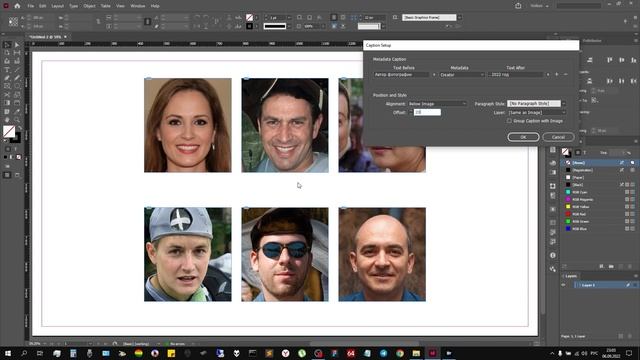The width and height of the screenshot is (640, 360).
Task: Open the Text After special character arrow
Action: pyautogui.click(x=547, y=75)
